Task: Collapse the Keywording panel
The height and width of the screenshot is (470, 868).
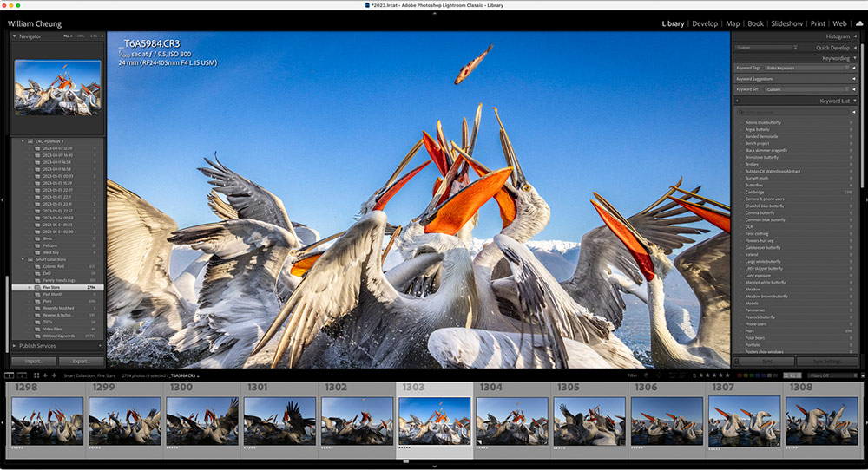Action: click(853, 58)
